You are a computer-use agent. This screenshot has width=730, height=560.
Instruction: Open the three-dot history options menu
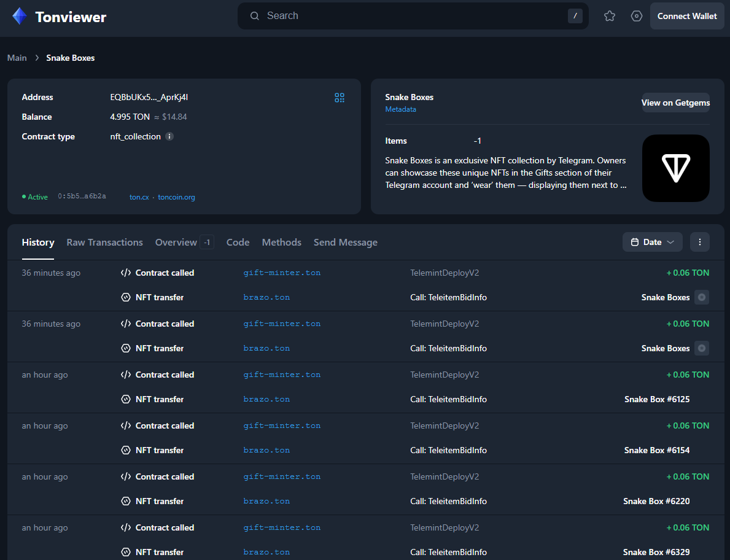[699, 242]
